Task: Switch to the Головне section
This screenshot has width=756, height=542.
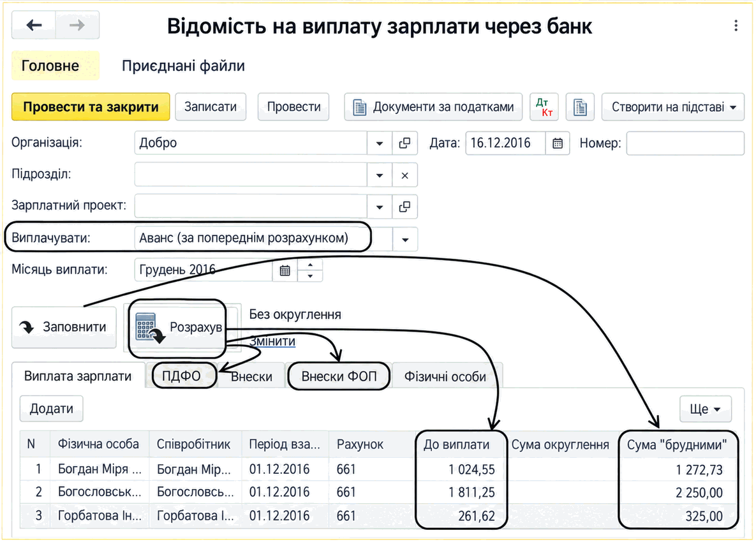Action: (56, 66)
